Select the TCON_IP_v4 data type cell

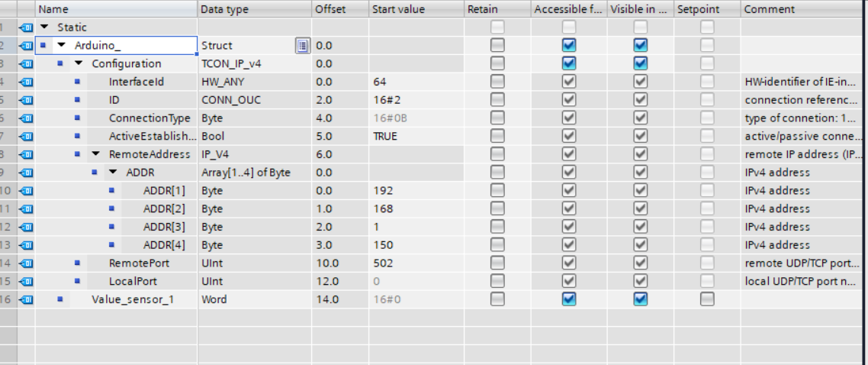255,63
